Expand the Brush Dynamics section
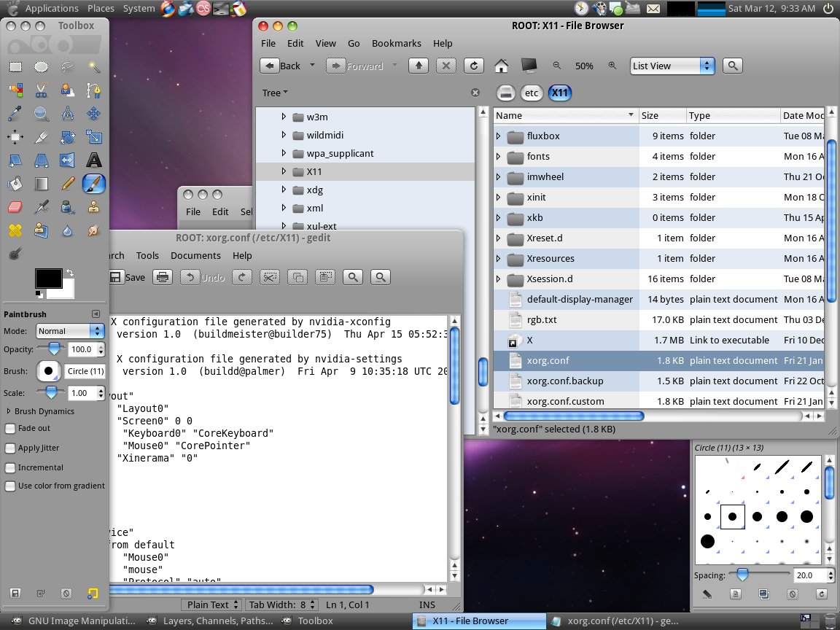The height and width of the screenshot is (630, 840). (9, 411)
